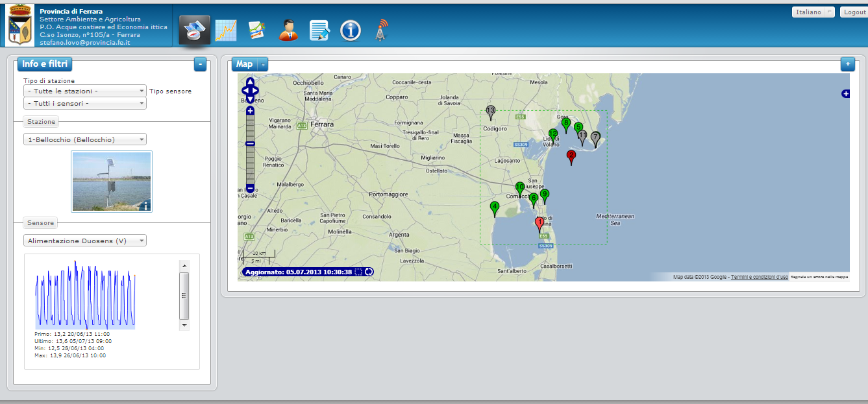The width and height of the screenshot is (868, 404).
Task: Click the Bellocchio station photo thumbnail
Action: point(112,181)
